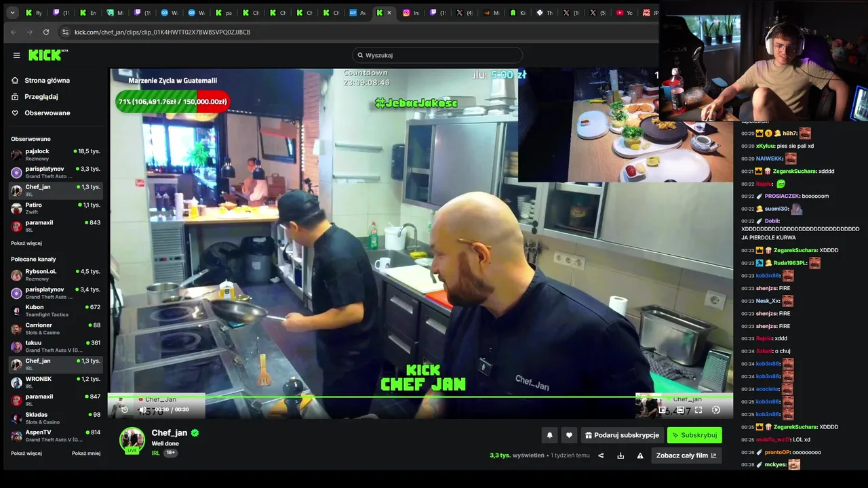Toggle theater mode in the player
Viewport: 868px width, 488px height.
680,409
